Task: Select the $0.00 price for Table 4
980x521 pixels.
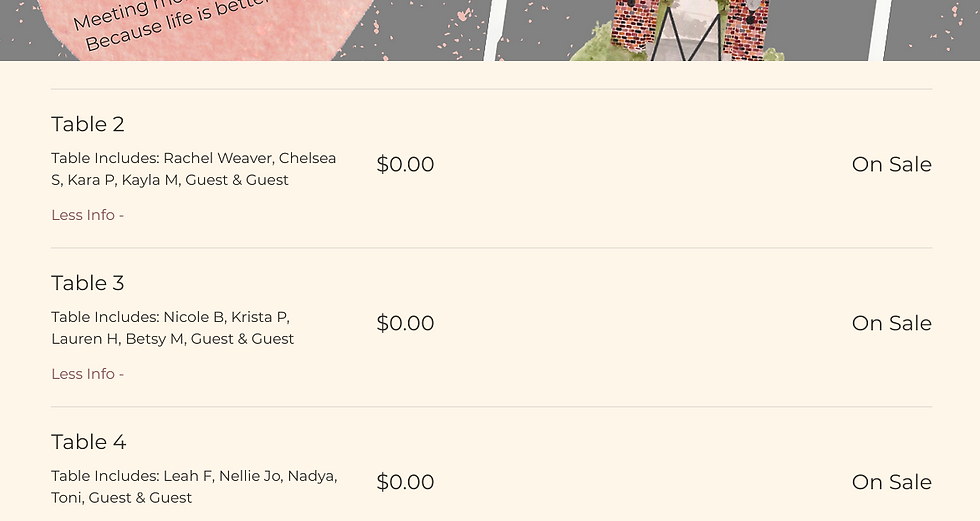Action: coord(405,482)
